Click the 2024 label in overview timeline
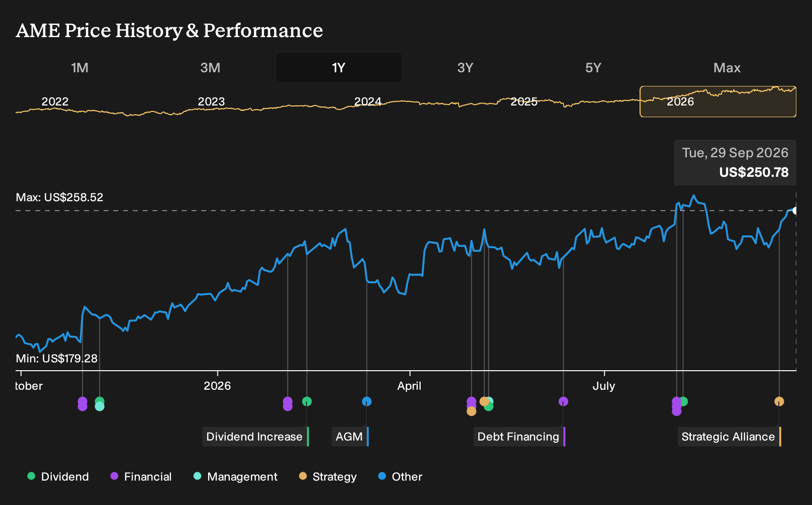Screen dimensions: 812x505 (x=367, y=102)
